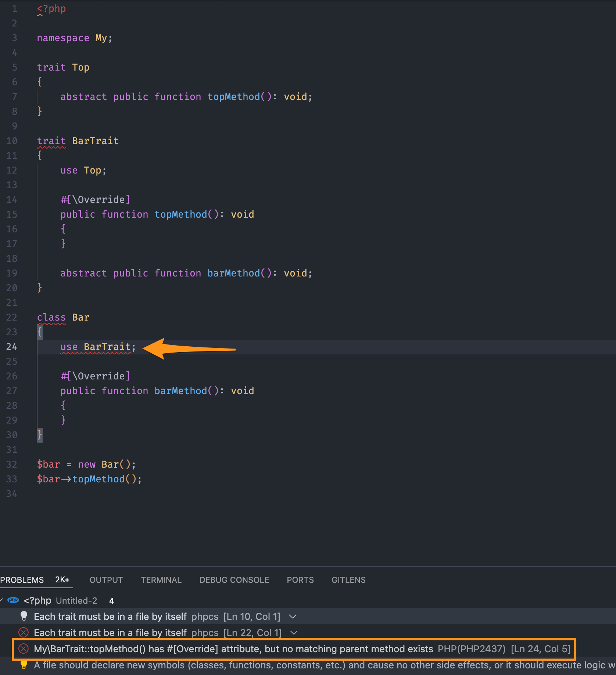
Task: Expand the Ln 22 problem details chevron
Action: pyautogui.click(x=294, y=633)
